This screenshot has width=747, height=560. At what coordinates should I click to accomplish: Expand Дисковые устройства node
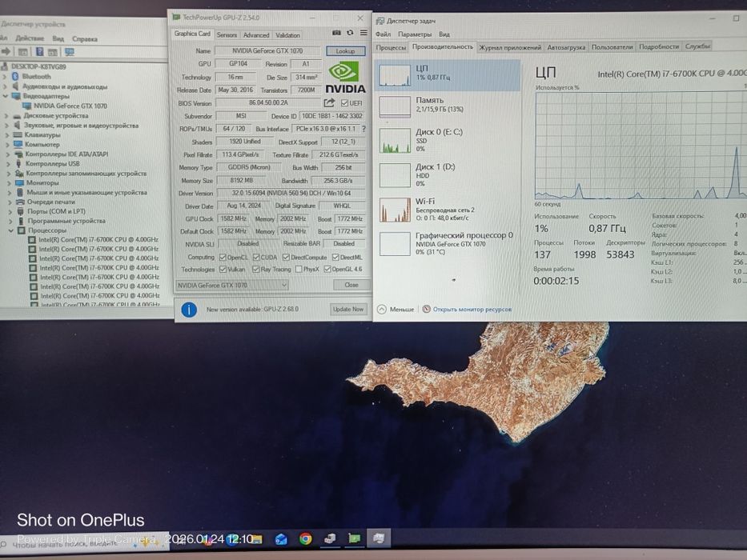6,116
